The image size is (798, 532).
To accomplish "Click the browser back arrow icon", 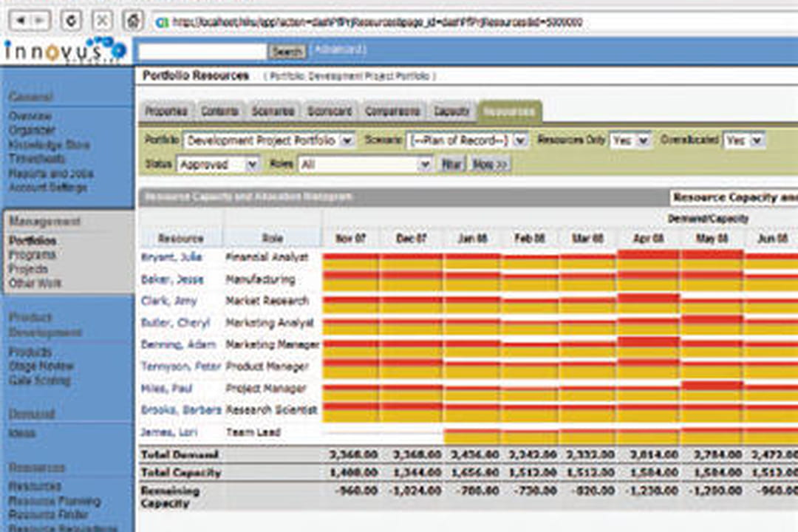I will 21,21.
